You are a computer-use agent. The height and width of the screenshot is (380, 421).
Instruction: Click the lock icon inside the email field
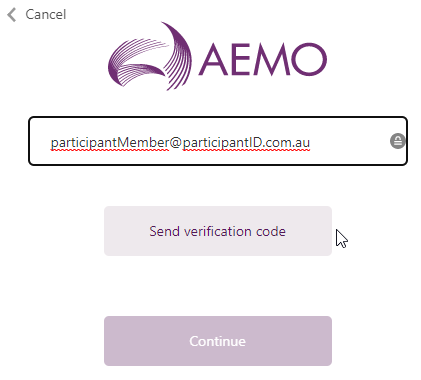[397, 141]
